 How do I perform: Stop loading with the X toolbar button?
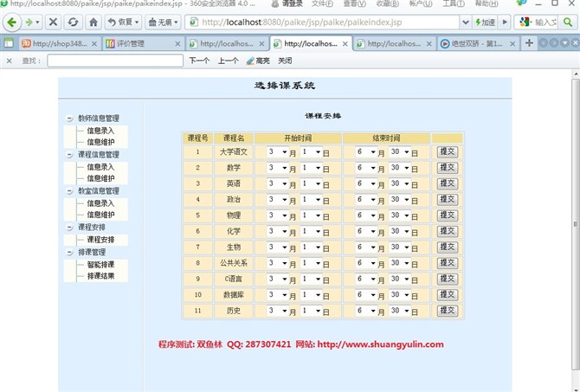pos(54,22)
